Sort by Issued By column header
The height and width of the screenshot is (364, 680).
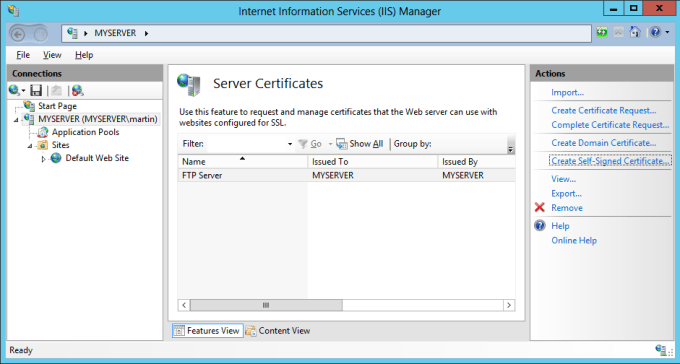[477, 161]
